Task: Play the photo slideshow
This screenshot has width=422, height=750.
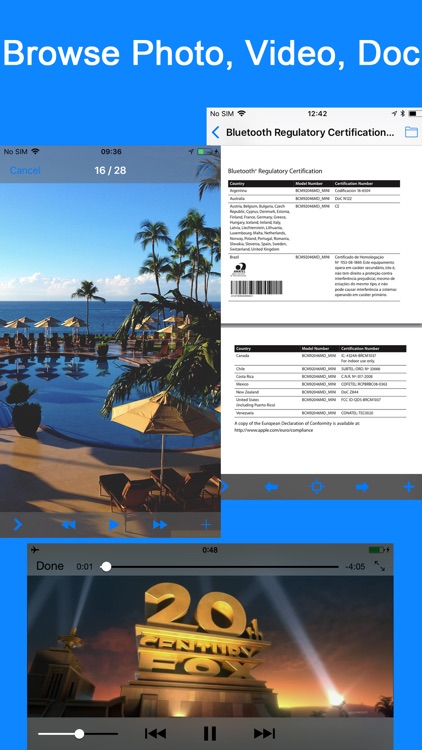Action: pyautogui.click(x=113, y=525)
